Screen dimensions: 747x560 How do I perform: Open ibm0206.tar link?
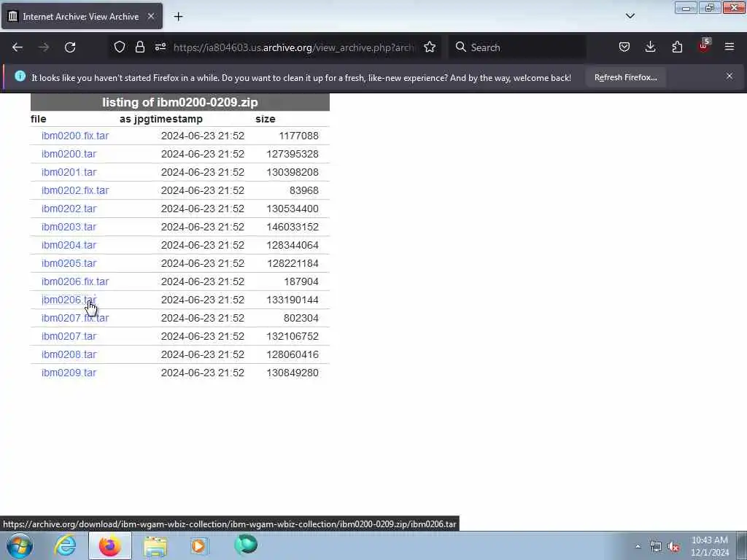[x=69, y=300]
